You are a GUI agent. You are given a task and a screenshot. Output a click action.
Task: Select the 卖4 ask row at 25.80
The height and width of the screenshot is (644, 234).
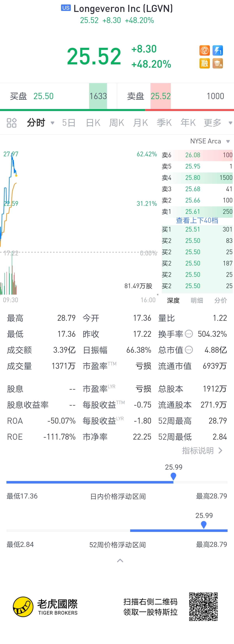click(197, 178)
